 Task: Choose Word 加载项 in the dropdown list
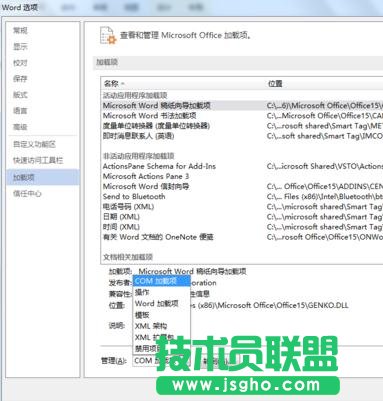[162, 303]
